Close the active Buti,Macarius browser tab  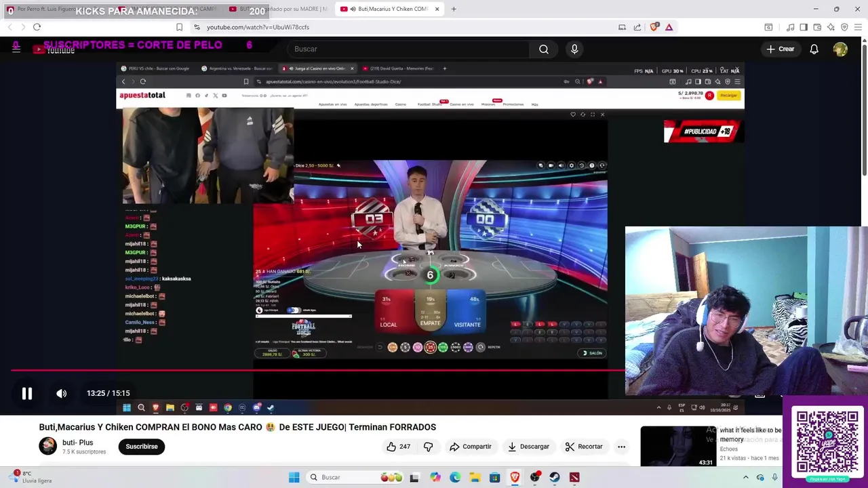(x=437, y=9)
